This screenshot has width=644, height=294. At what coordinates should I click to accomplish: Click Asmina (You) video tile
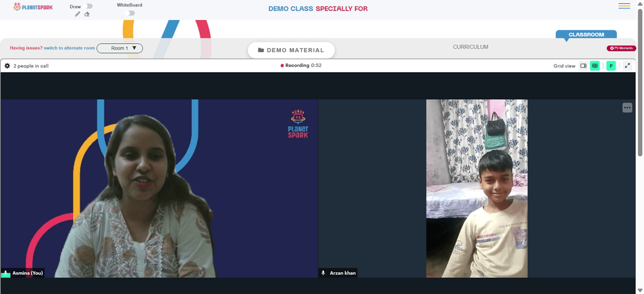coord(159,188)
